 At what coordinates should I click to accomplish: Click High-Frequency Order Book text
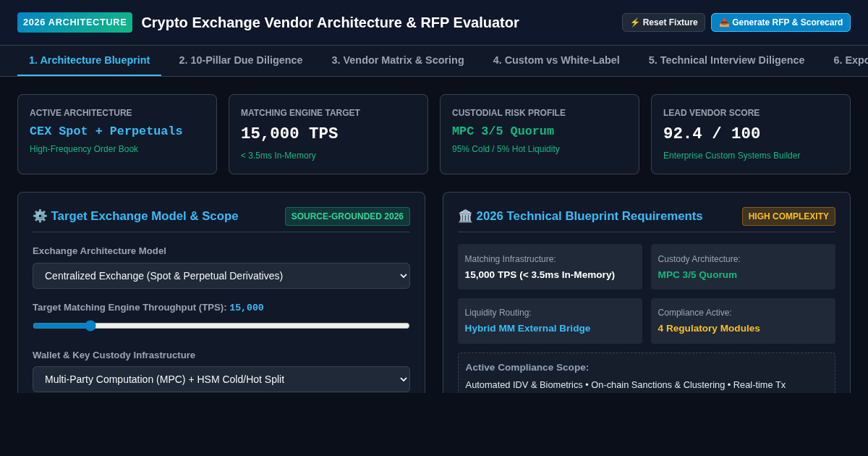84,149
